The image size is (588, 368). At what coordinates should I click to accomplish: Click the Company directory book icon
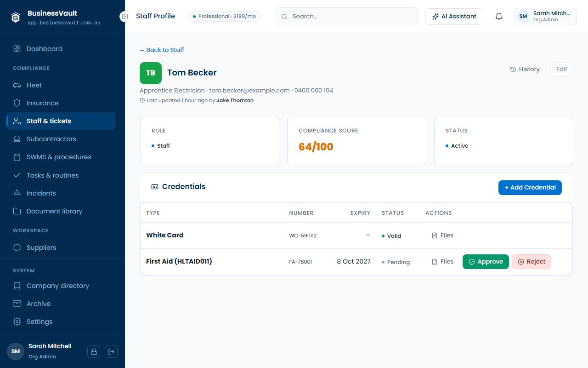(x=17, y=286)
